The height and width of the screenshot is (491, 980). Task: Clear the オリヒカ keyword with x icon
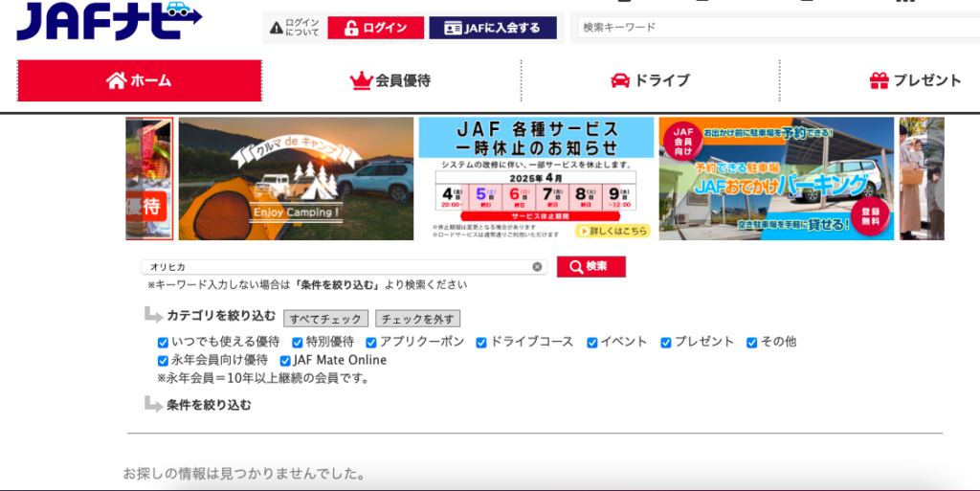(537, 267)
